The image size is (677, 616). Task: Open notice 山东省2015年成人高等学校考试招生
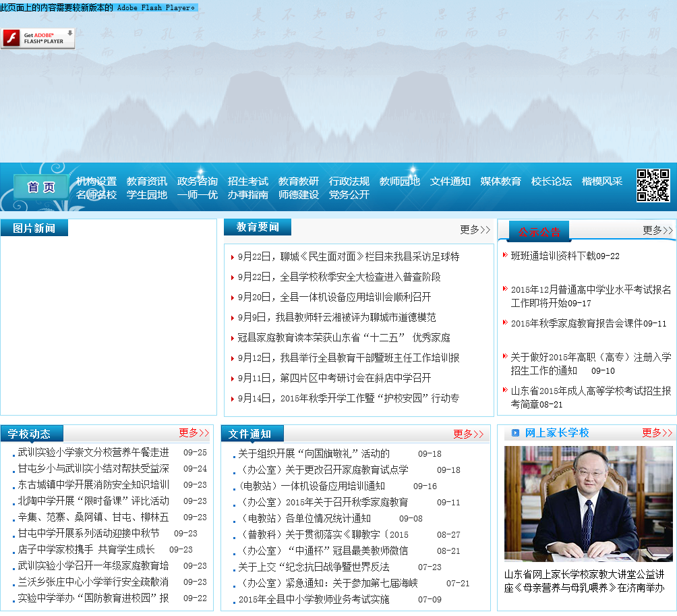(591, 397)
